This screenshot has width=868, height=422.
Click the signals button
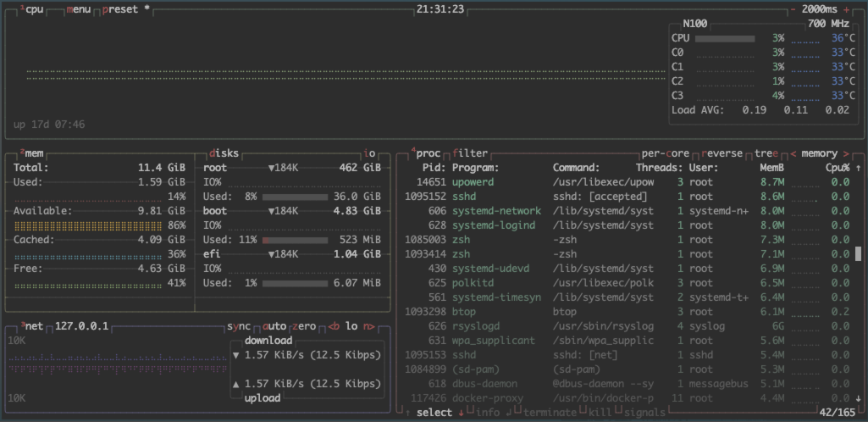pyautogui.click(x=644, y=413)
